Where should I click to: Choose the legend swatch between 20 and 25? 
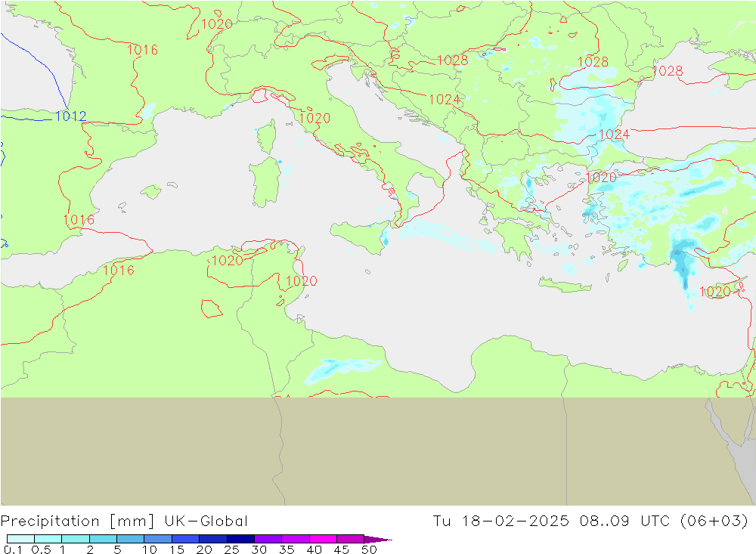click(213, 539)
